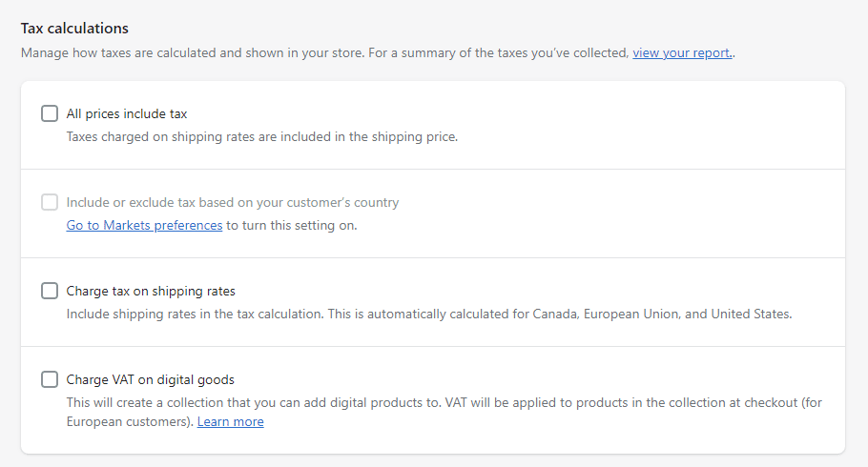Tick the Charge tax on shipping rates checkbox

coord(50,291)
